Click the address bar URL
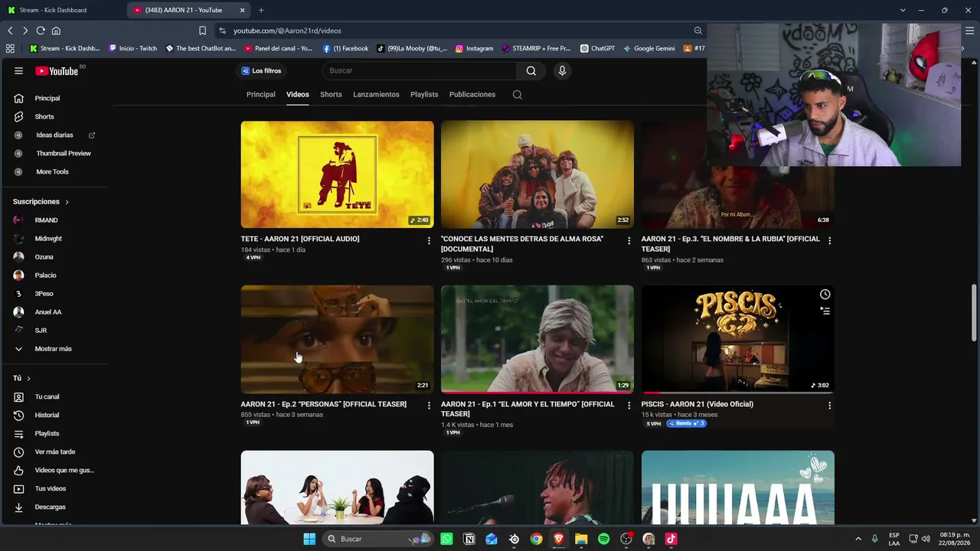Screen dimensions: 980x551 pyautogui.click(x=287, y=31)
